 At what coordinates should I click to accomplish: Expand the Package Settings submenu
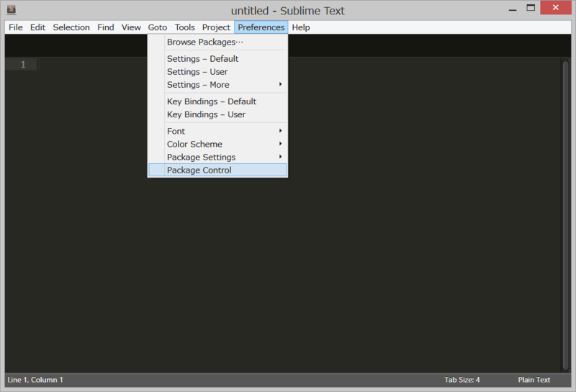coord(217,157)
